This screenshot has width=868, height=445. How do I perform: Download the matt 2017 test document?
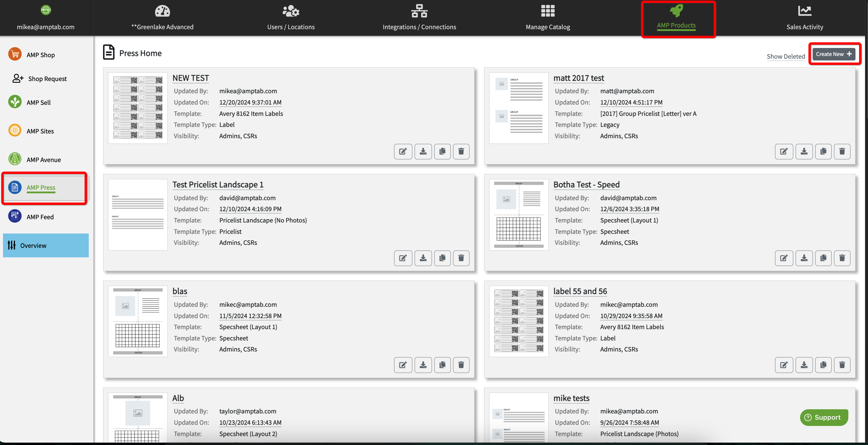coord(804,151)
